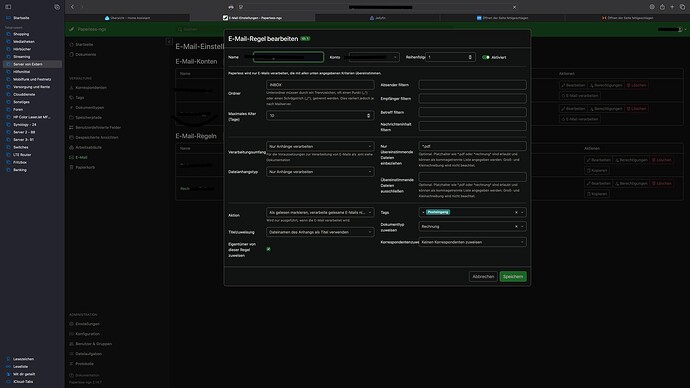Image resolution: width=690 pixels, height=388 pixels.
Task: Go back with Safari's back arrow
Action: coord(73,7)
